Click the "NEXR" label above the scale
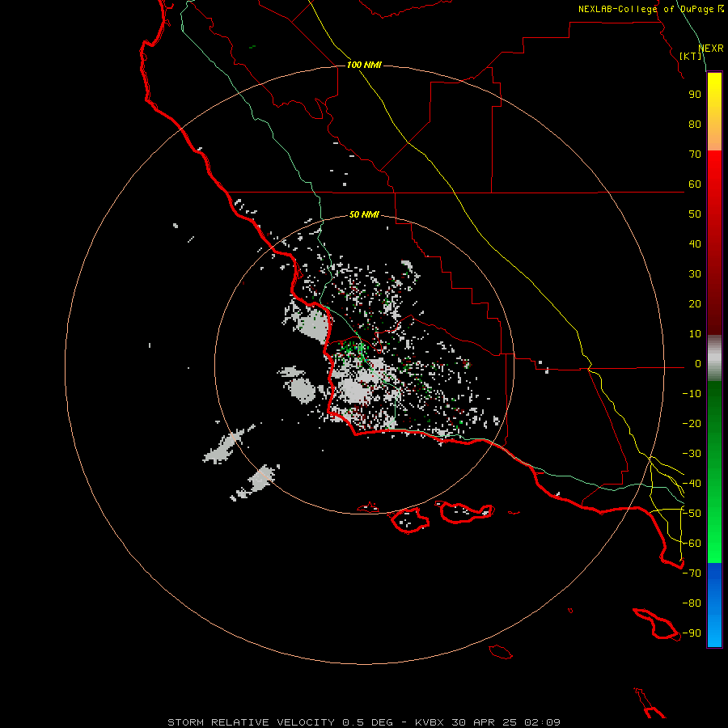This screenshot has width=728, height=728. (711, 49)
